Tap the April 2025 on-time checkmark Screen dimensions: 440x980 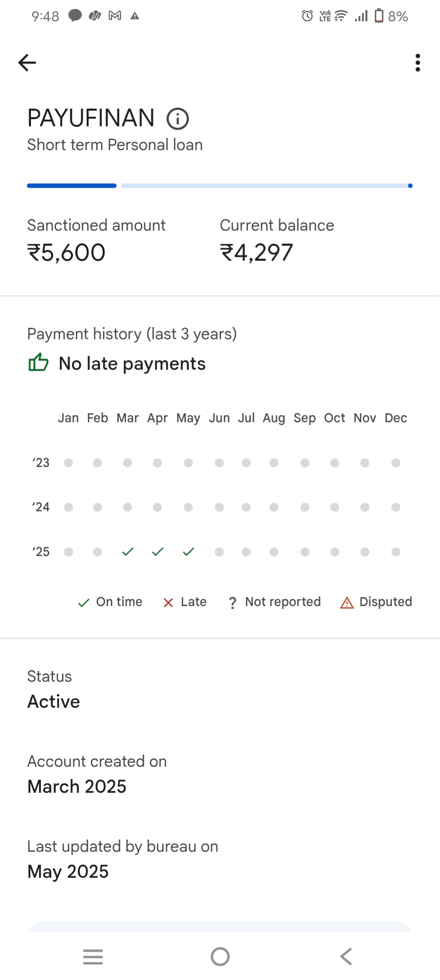click(x=157, y=552)
